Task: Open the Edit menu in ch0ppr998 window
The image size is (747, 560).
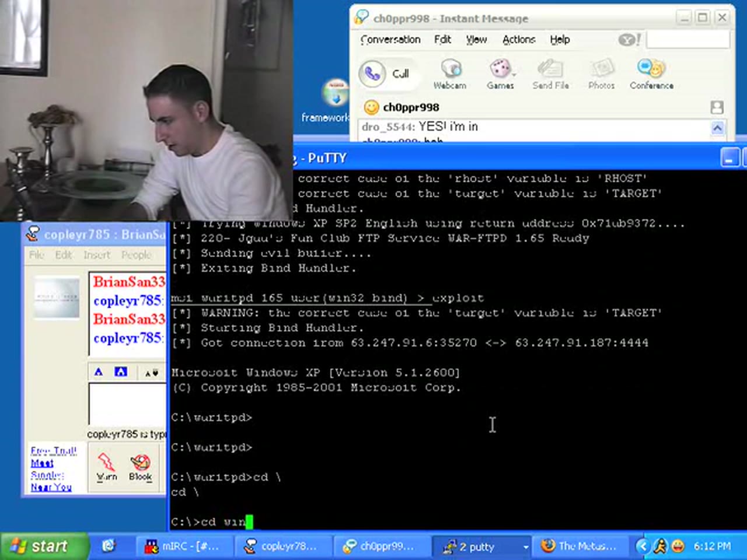Action: pyautogui.click(x=442, y=40)
